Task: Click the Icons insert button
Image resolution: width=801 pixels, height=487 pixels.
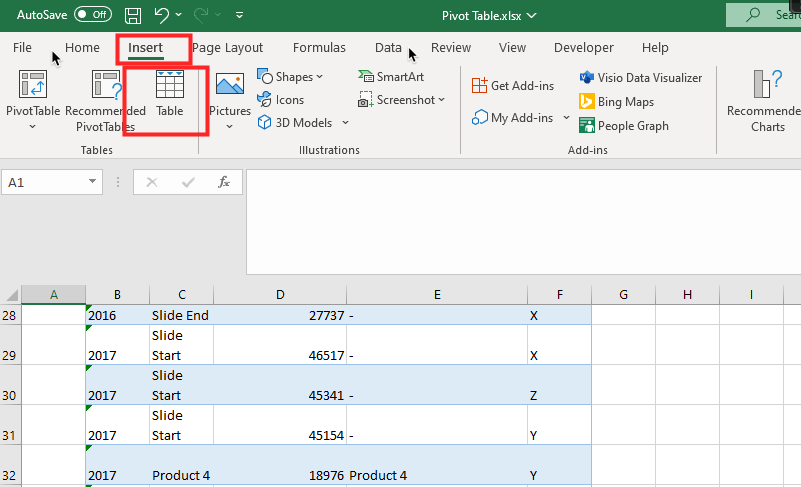Action: (x=281, y=100)
